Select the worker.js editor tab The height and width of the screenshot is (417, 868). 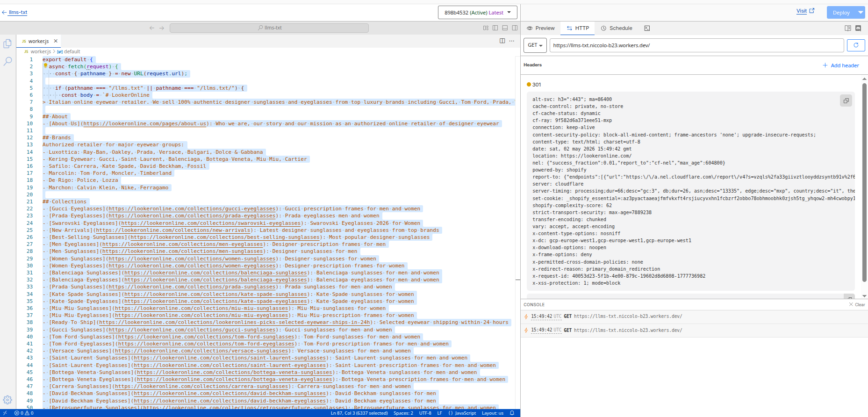[39, 41]
